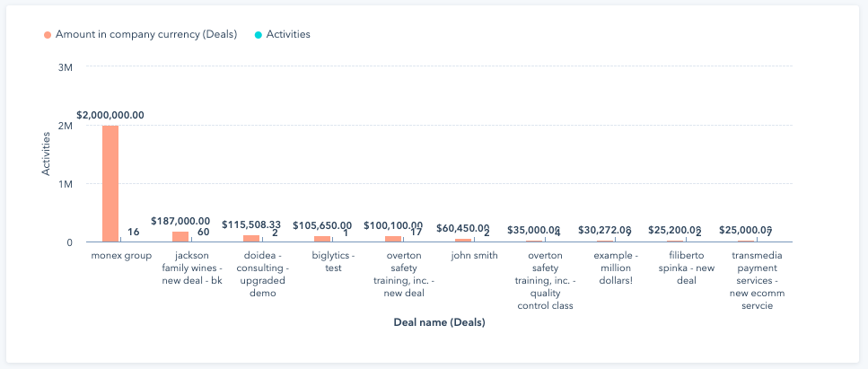868x369 pixels.
Task: Click the filiberto spinka axis label
Action: pyautogui.click(x=687, y=268)
